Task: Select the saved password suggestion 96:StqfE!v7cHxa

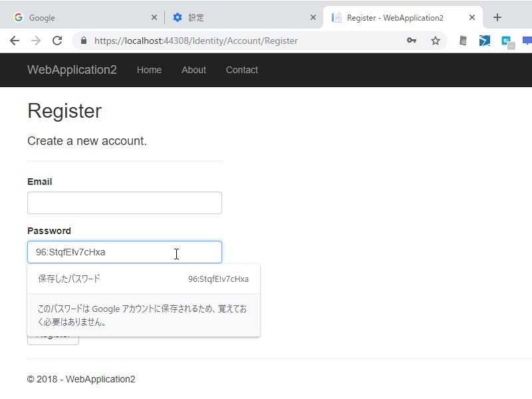Action: tap(144, 279)
